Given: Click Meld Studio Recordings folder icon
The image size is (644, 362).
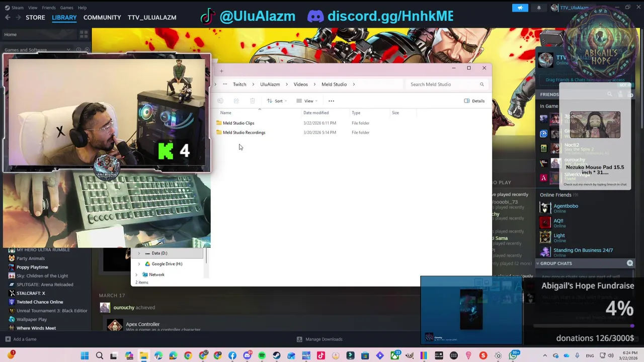Looking at the screenshot, I should (x=219, y=132).
